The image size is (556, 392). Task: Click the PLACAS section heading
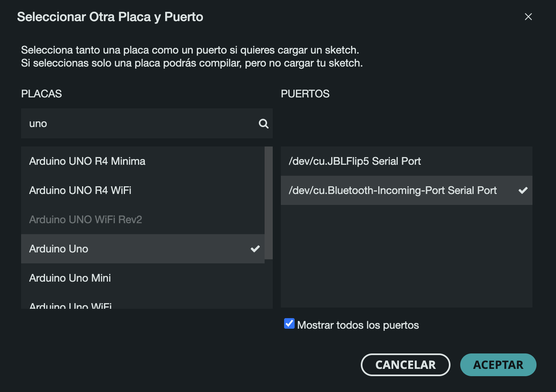tap(41, 94)
